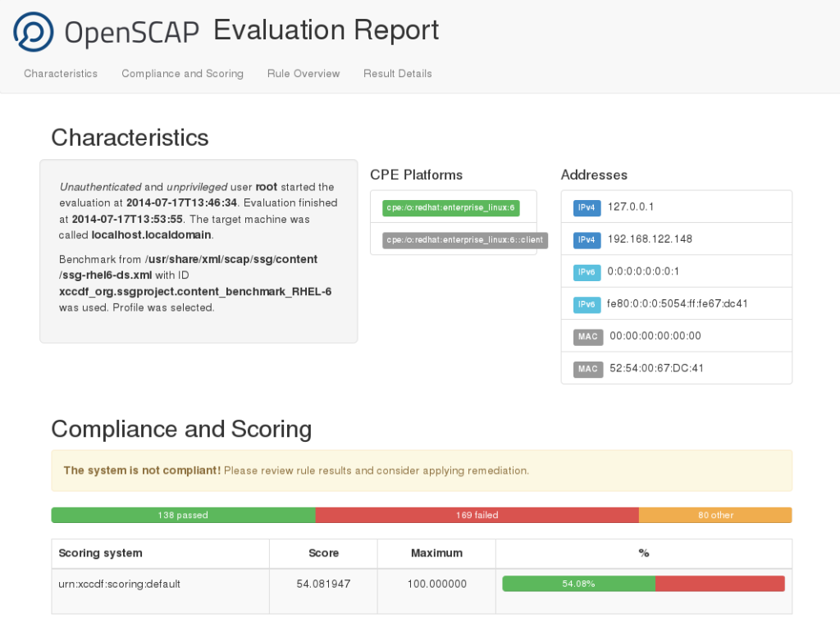Select the score value 54.081947
Screen dimensions: 840x623
[x=323, y=584]
